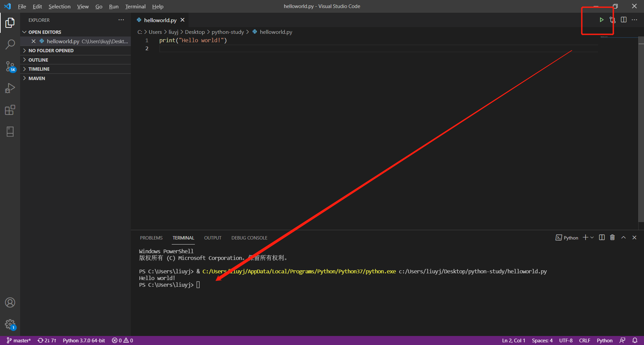
Task: Open the Run and Debug view
Action: (10, 88)
